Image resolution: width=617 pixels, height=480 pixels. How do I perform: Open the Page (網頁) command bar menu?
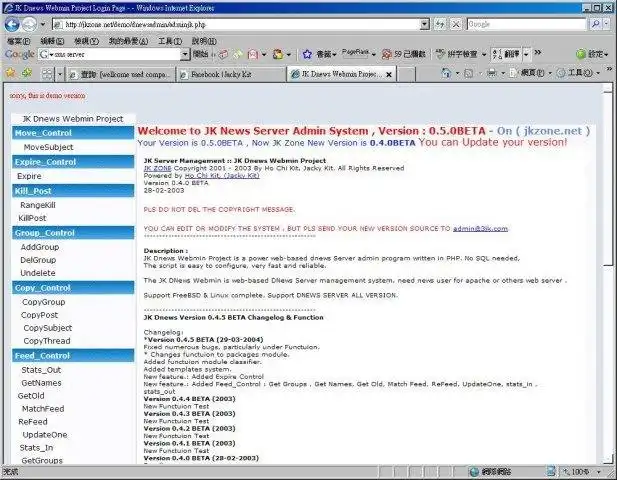pos(528,73)
